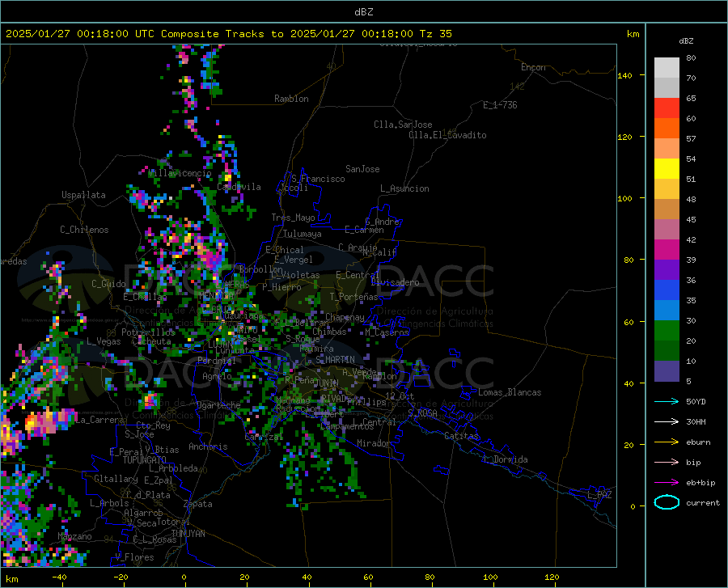Click the TUNUYAN map label
The width and height of the screenshot is (728, 588).
pos(188,533)
